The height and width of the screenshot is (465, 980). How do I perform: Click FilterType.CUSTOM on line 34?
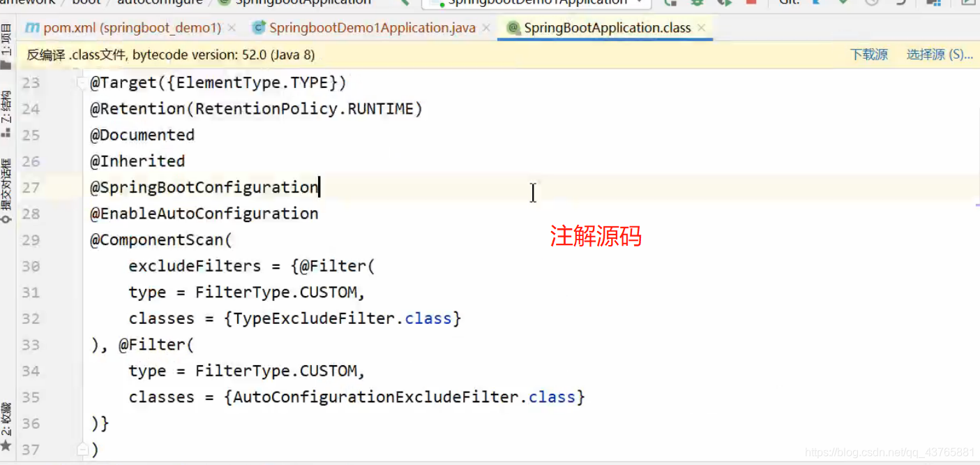[x=276, y=371]
